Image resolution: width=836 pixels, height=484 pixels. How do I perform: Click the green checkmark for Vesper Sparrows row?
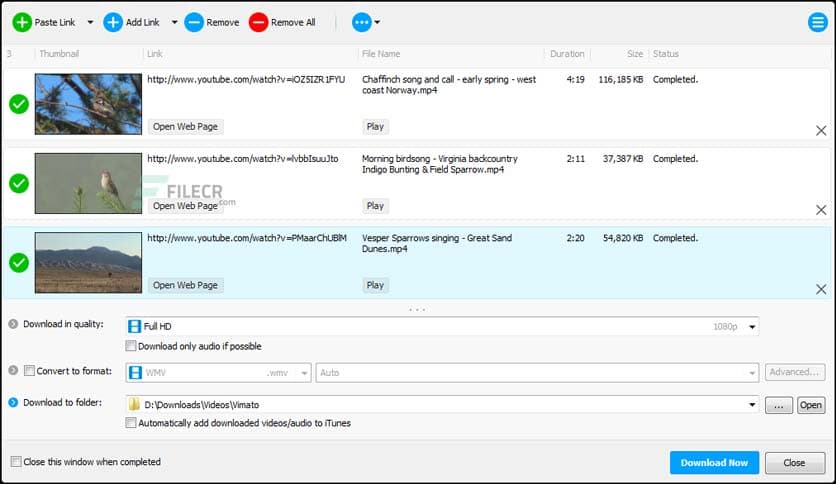(x=19, y=263)
